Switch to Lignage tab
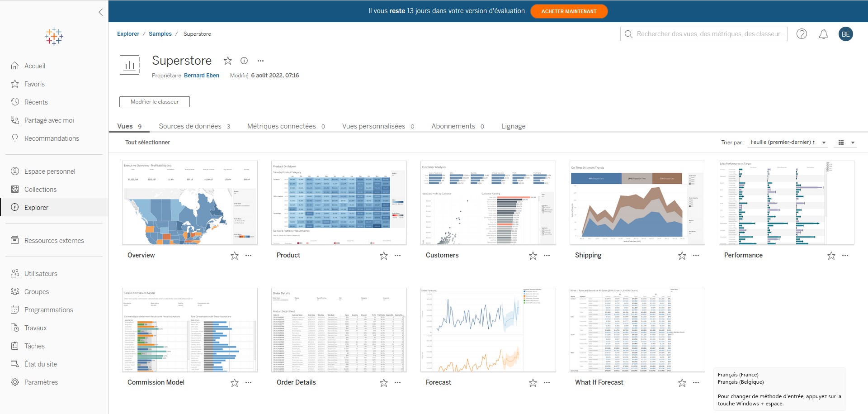The image size is (868, 414). (x=513, y=126)
